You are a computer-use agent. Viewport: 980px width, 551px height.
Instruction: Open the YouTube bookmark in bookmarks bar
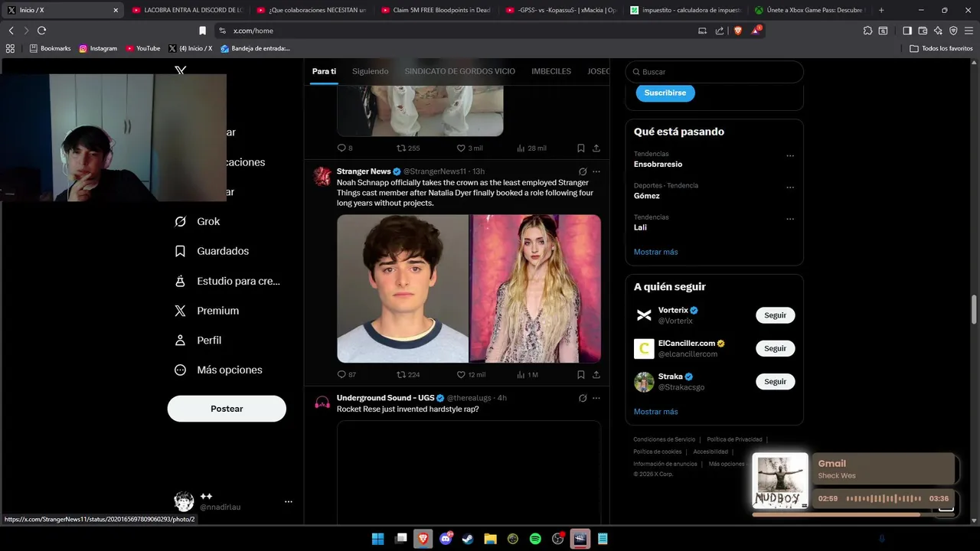(x=143, y=48)
